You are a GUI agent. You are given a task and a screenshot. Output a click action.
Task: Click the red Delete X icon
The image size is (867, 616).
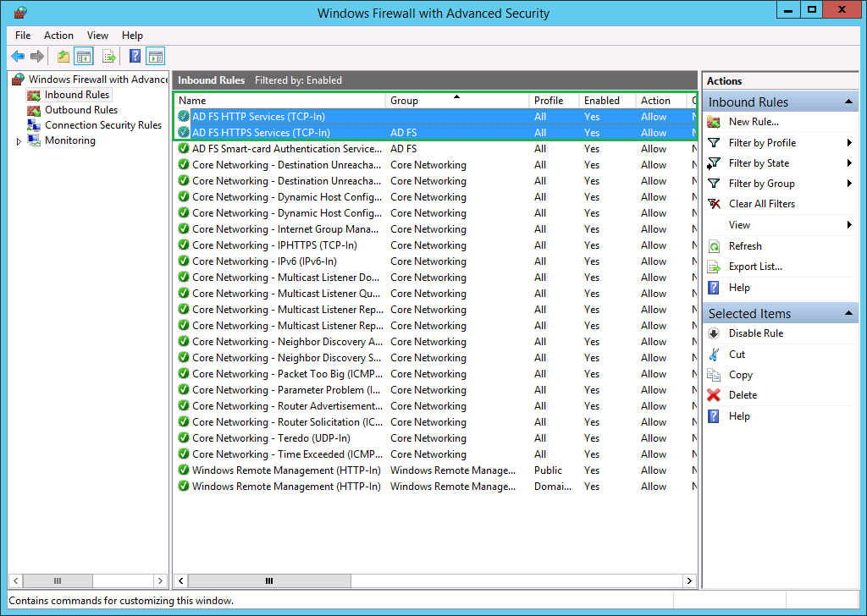coord(714,395)
